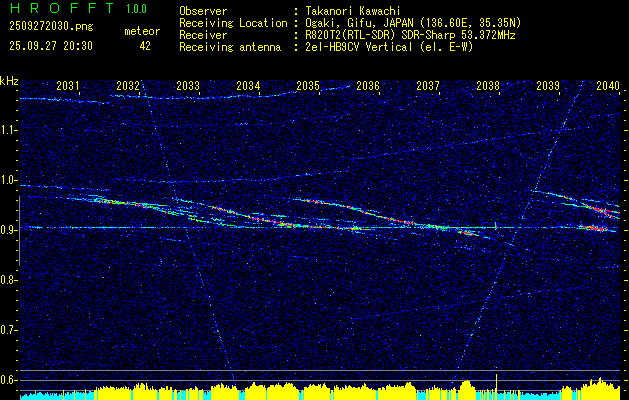Click the 2031 time marker
This screenshot has height=400, width=629.
[68, 85]
